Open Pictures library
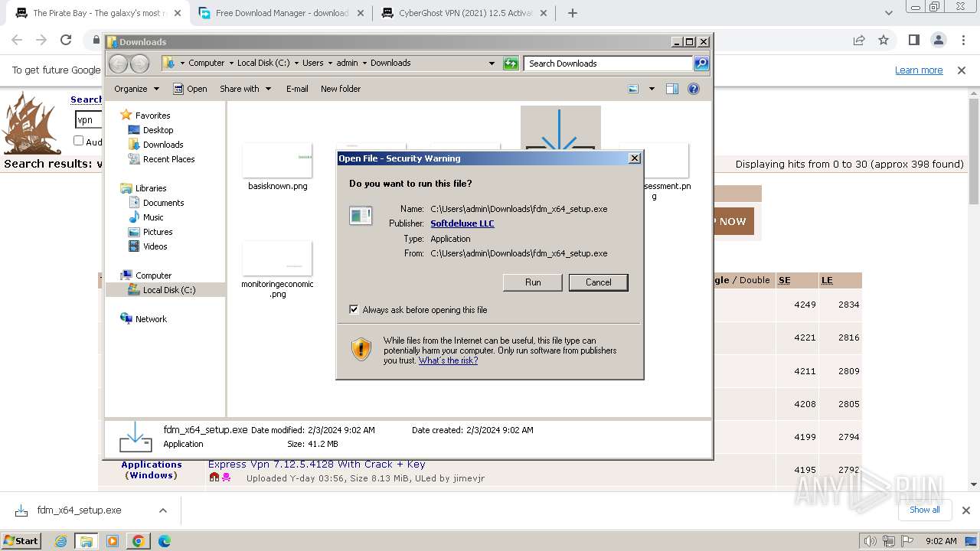Viewport: 980px width, 551px height. (x=158, y=232)
